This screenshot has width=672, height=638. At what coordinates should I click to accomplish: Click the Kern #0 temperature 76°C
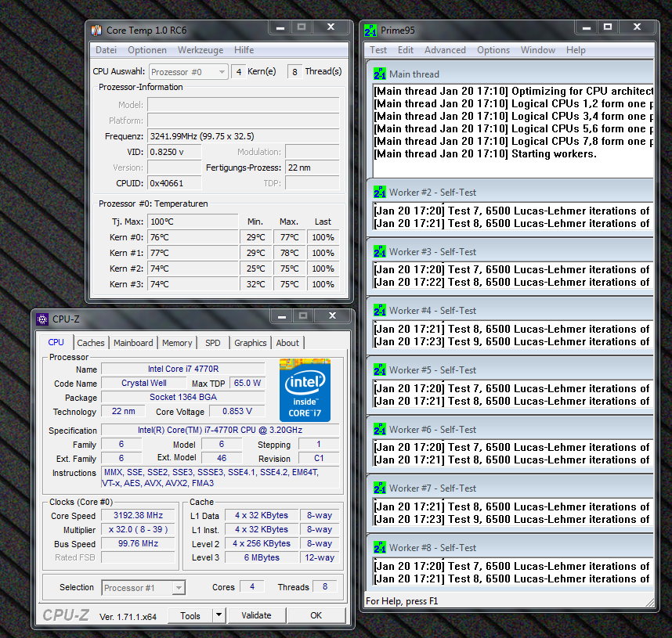point(193,237)
